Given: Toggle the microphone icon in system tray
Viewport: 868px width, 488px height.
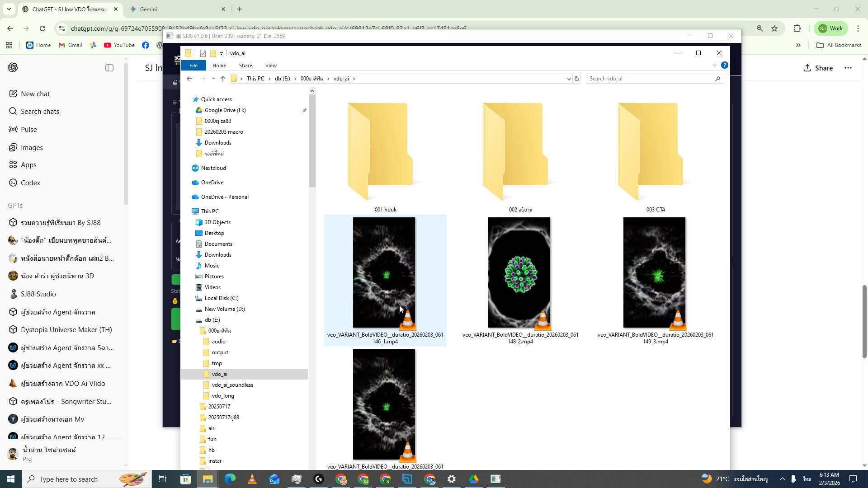Looking at the screenshot, I should pyautogui.click(x=792, y=479).
